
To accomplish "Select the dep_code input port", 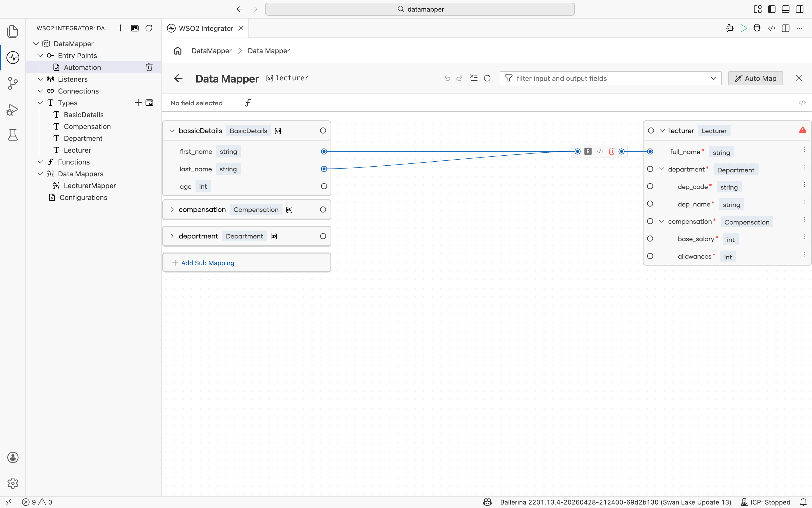I will tap(650, 186).
